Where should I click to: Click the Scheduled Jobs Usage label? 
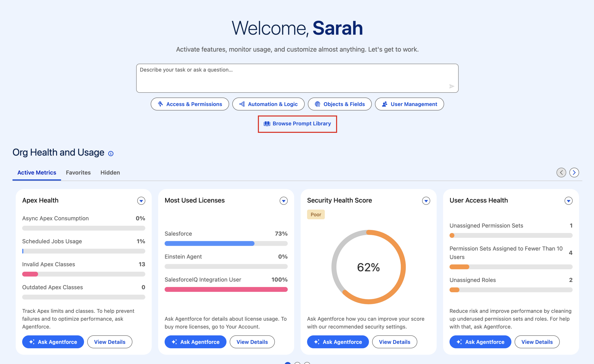(x=52, y=241)
